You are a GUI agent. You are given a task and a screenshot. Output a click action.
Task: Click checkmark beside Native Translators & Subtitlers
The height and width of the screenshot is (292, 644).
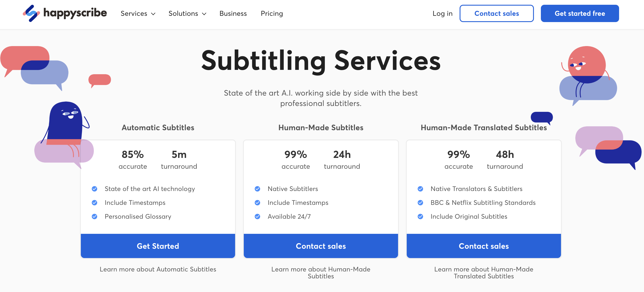pyautogui.click(x=420, y=189)
